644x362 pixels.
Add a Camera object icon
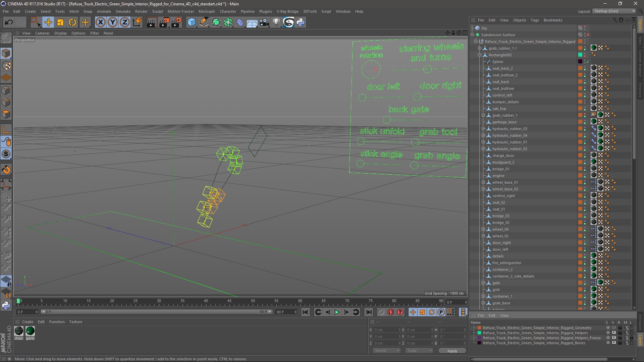coord(264,22)
